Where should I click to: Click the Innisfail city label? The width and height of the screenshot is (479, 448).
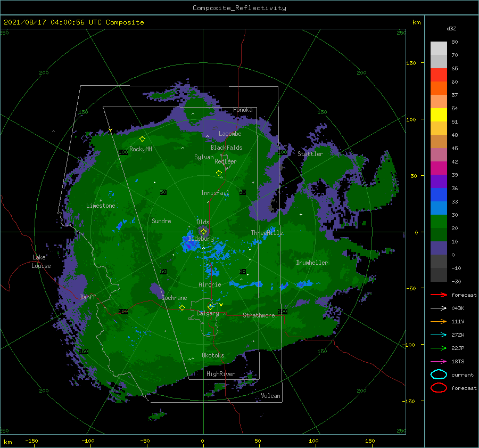coord(215,193)
